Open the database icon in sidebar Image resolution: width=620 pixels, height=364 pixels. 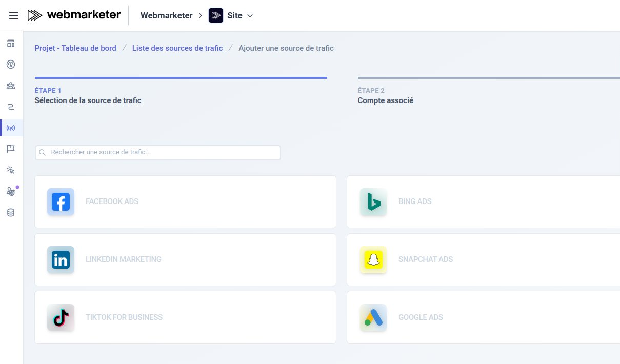(x=11, y=212)
